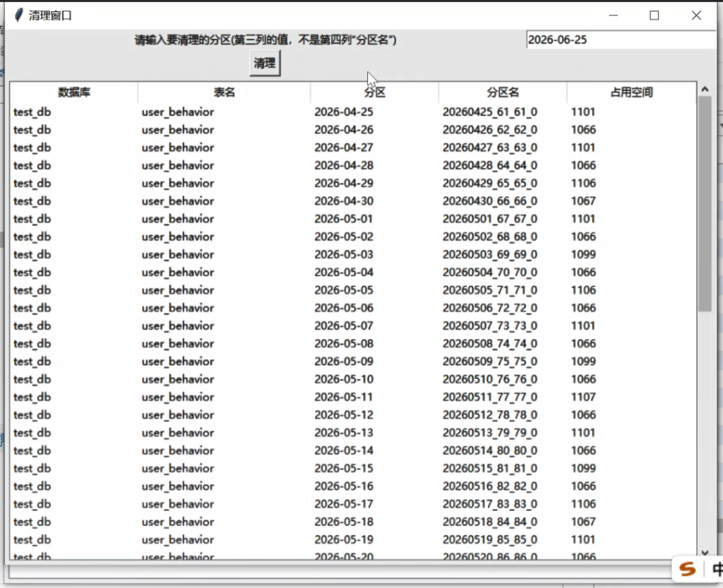Click space value 1067 in 2026-05-18 row
This screenshot has height=588, width=723.
pyautogui.click(x=583, y=522)
